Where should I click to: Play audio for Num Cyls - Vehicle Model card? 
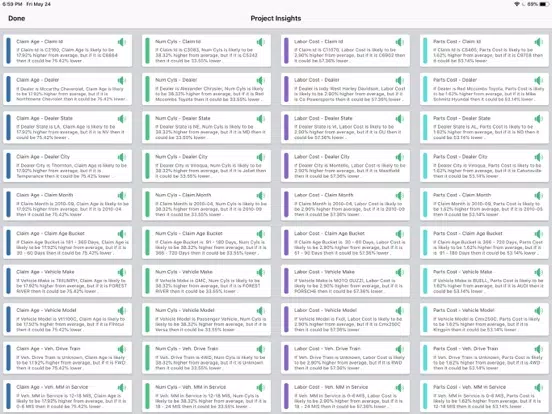pyautogui.click(x=261, y=311)
